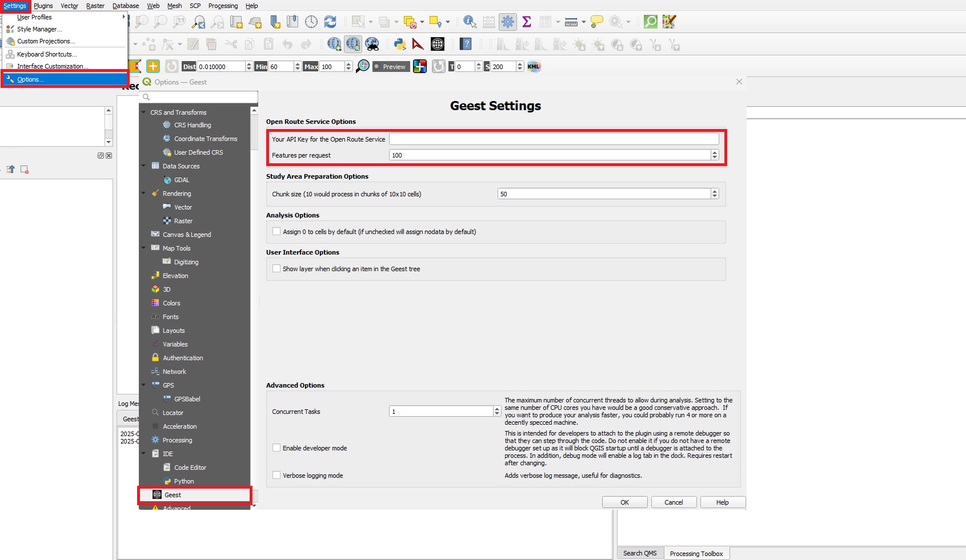Click the Dist value field in toolbar
This screenshot has width=966, height=560.
pos(221,67)
